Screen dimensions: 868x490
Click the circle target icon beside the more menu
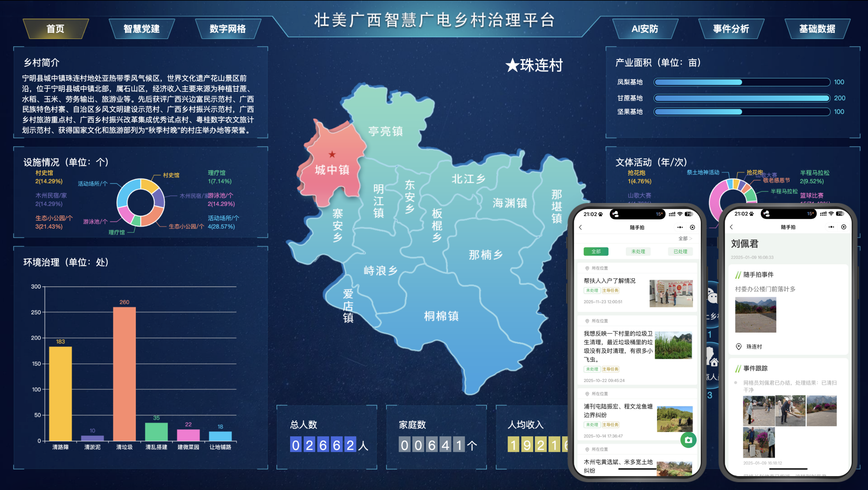693,228
